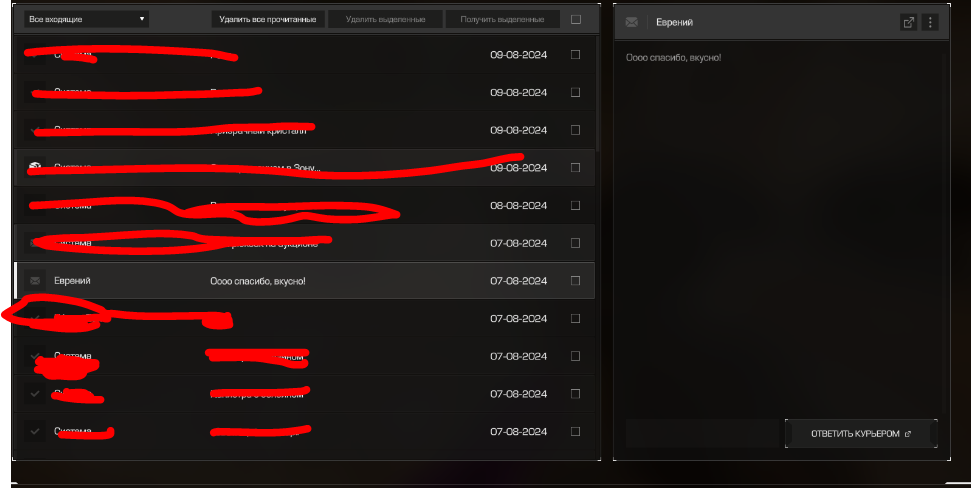The height and width of the screenshot is (488, 971).
Task: Open the Все входящие filter dropdown
Action: pos(87,19)
